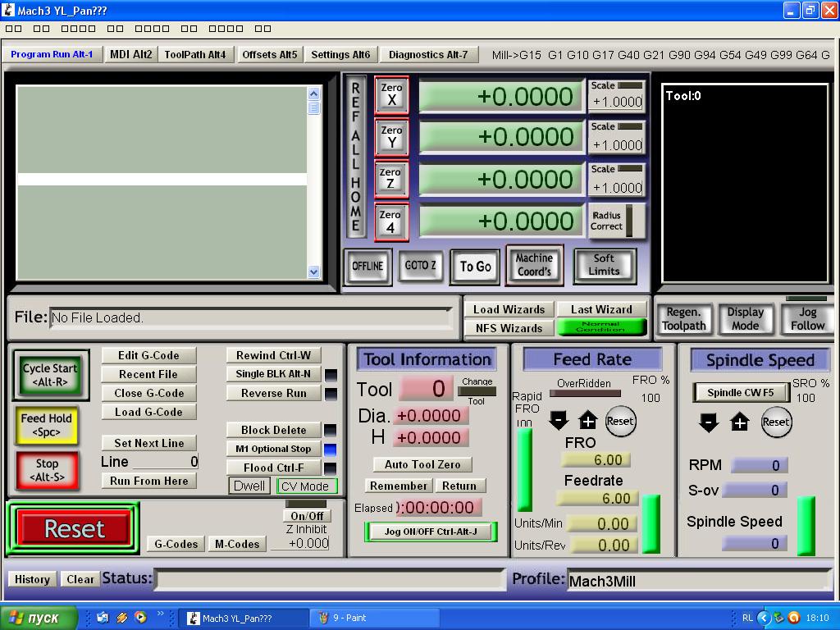Click the Load G-Code button
The width and height of the screenshot is (840, 630).
(x=149, y=412)
